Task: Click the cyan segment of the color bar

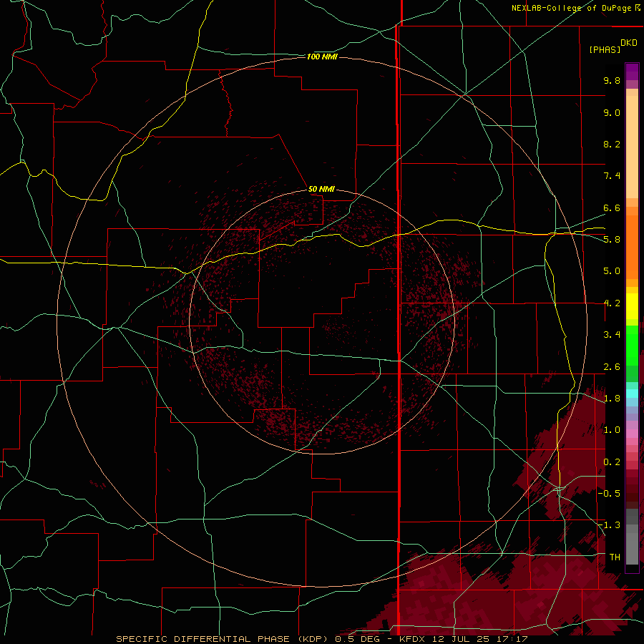Action: point(632,394)
